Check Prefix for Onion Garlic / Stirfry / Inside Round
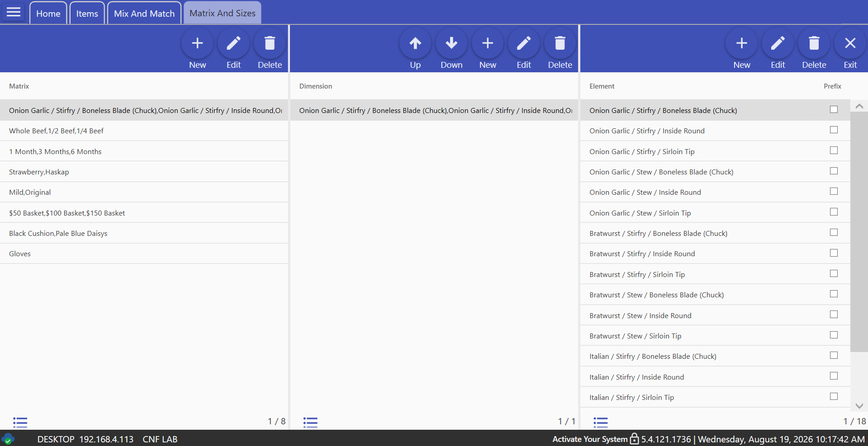 click(834, 130)
